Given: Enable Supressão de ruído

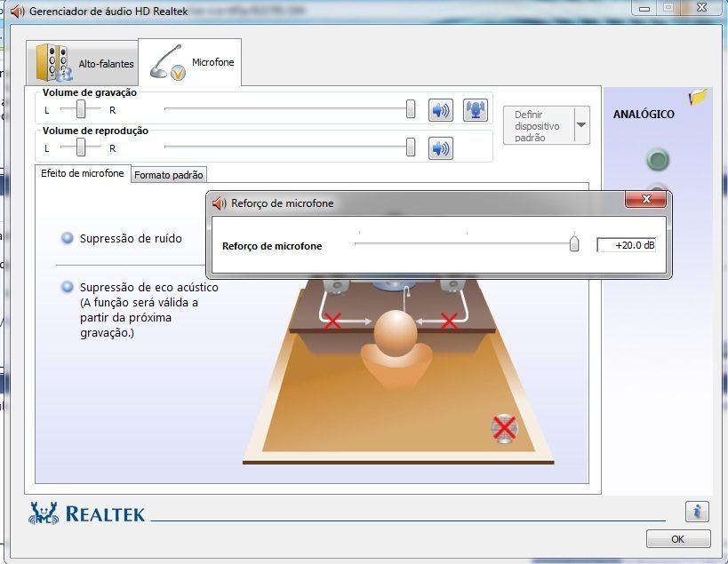Looking at the screenshot, I should click(x=68, y=238).
